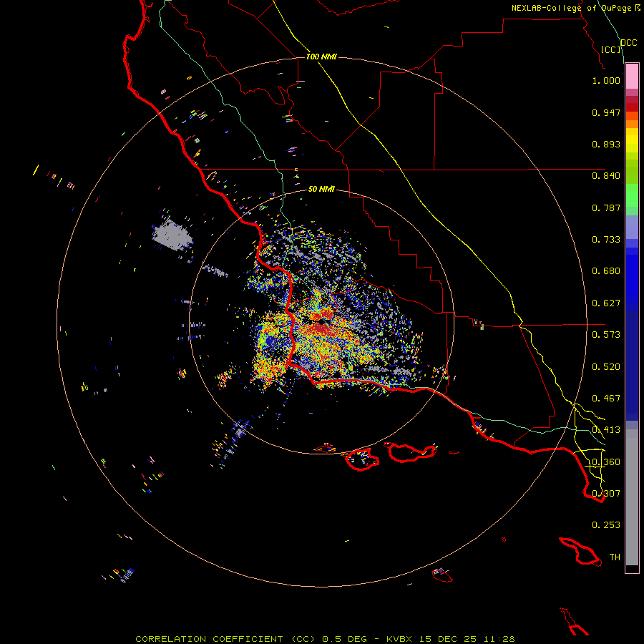Select the 0.733 legend label
This screenshot has width=644, height=644.
pyautogui.click(x=606, y=240)
